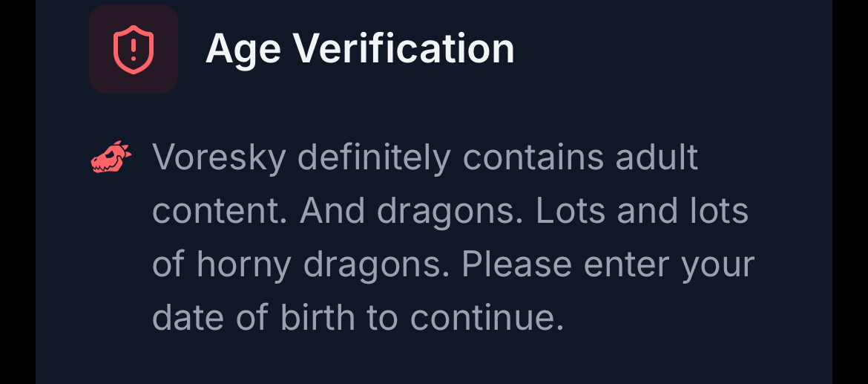868x384 pixels.
Task: Click the exclamation mark inside the shield
Action: click(x=134, y=48)
